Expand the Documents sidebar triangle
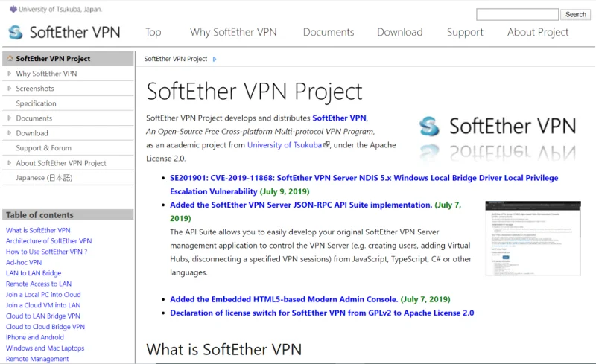The height and width of the screenshot is (364, 596). [x=10, y=118]
